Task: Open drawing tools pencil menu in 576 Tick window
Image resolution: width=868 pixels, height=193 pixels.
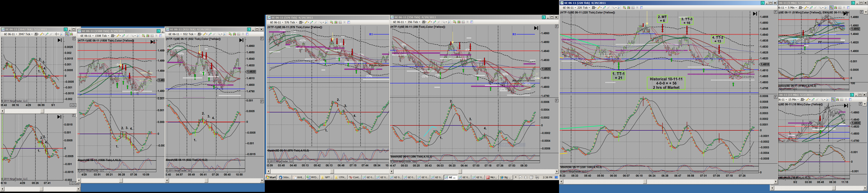Action: click(307, 22)
